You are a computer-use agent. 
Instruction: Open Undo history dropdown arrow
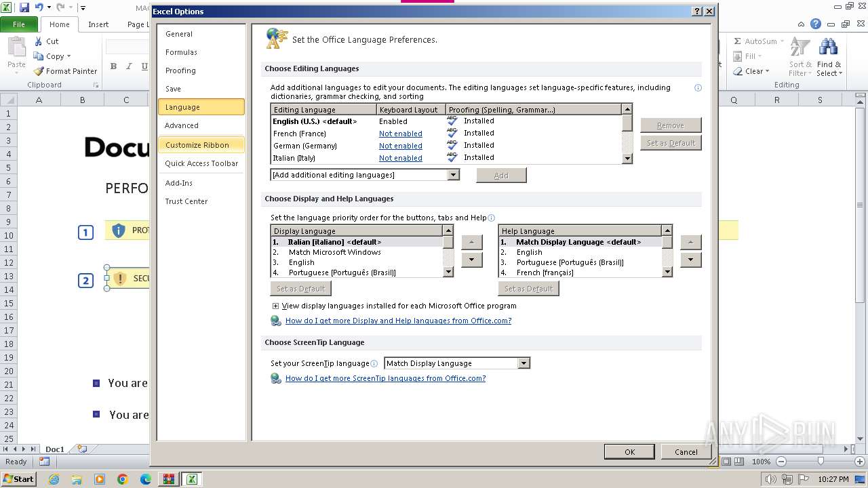[49, 7]
